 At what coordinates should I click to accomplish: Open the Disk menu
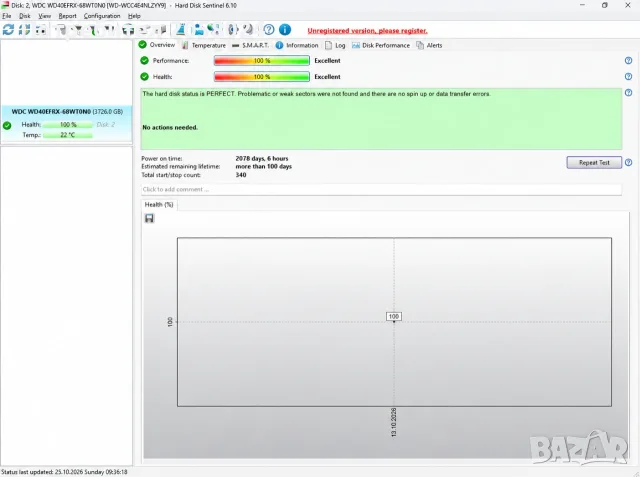24,16
